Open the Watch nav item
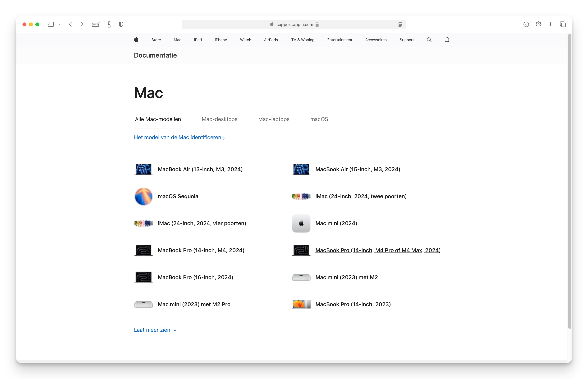This screenshot has width=588, height=379. click(x=245, y=40)
